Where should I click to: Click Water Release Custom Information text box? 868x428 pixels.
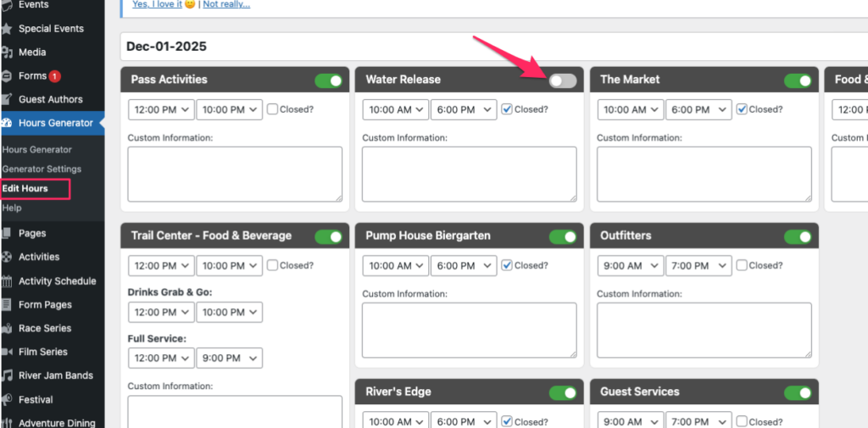click(469, 174)
